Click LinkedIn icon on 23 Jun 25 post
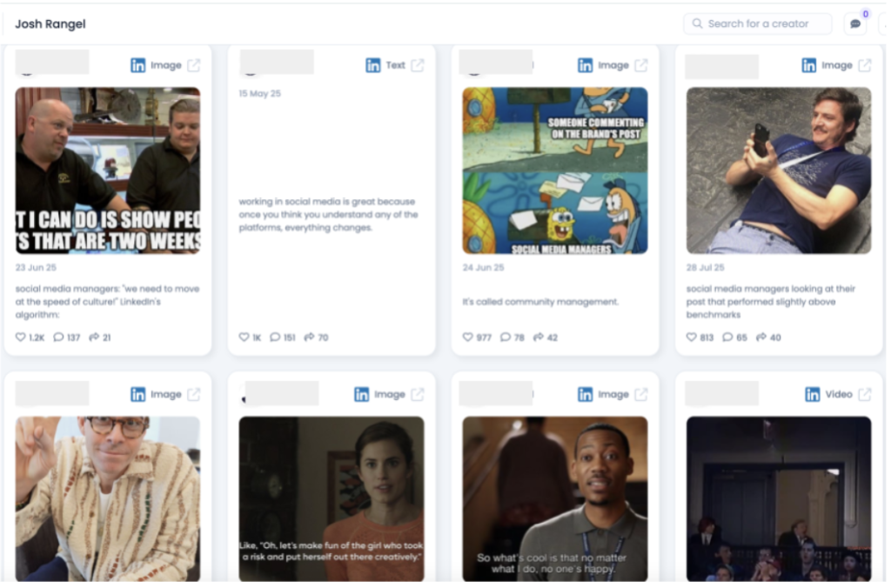 coord(138,65)
